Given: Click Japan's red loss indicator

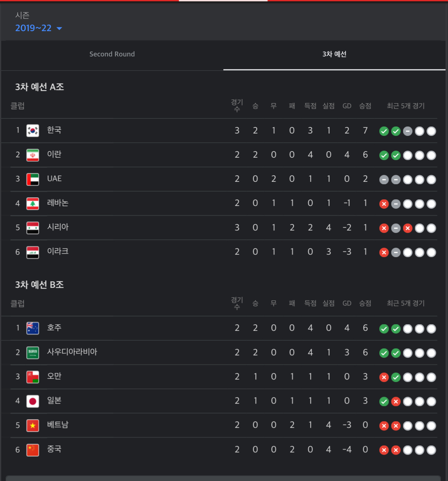Looking at the screenshot, I should tap(396, 402).
